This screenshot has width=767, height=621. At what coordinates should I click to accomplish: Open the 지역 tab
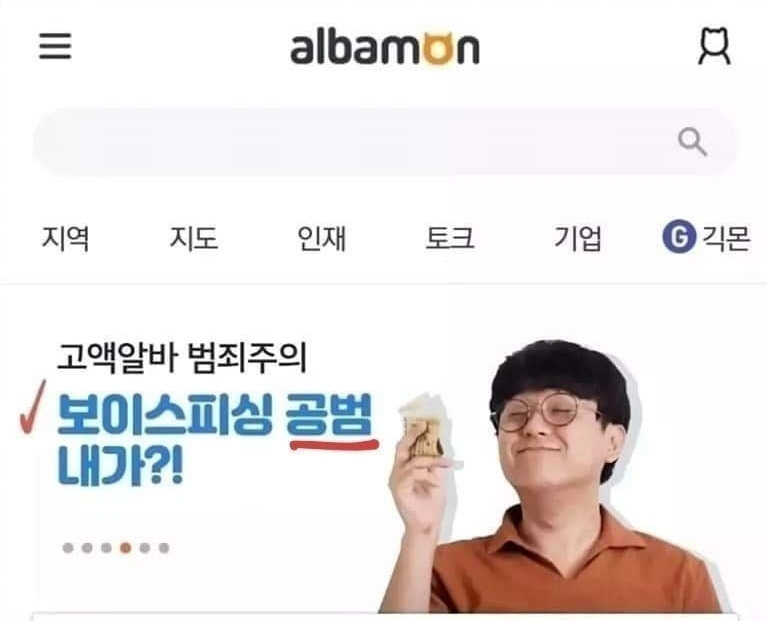pyautogui.click(x=65, y=238)
